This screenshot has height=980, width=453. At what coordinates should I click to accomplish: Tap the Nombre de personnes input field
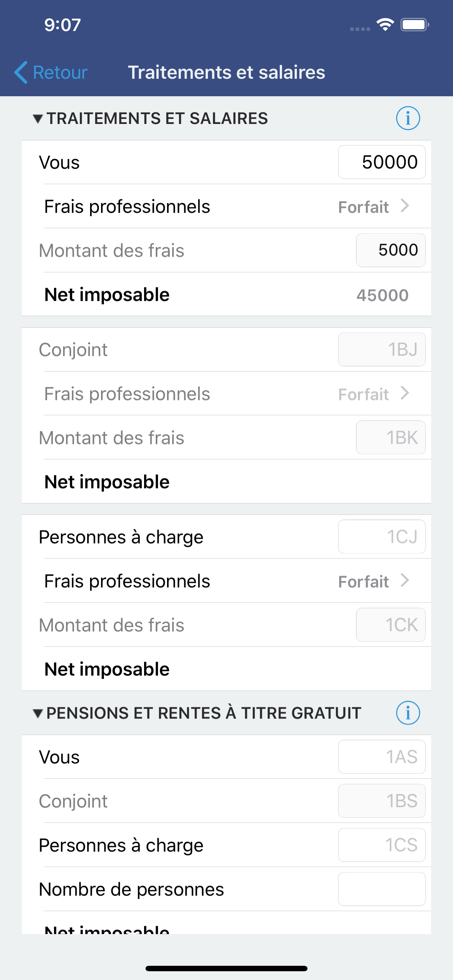coord(382,889)
